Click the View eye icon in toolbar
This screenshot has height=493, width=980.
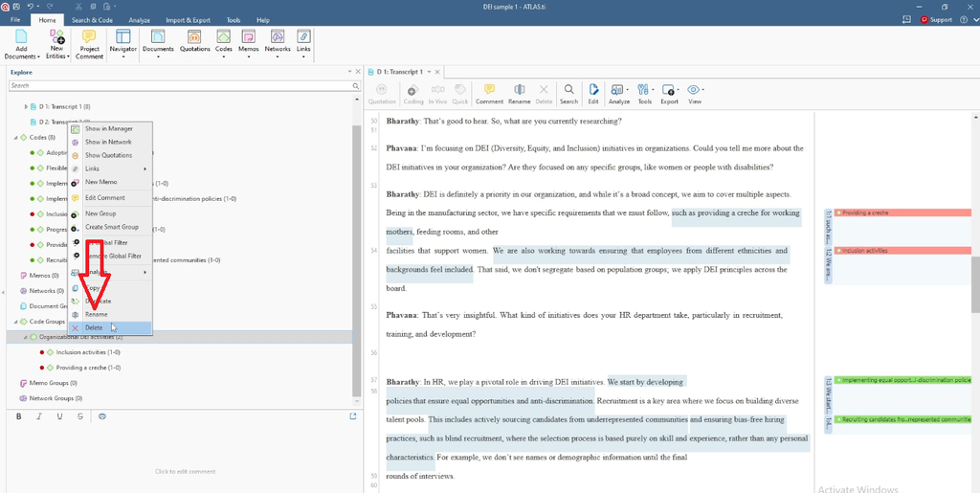point(693,90)
